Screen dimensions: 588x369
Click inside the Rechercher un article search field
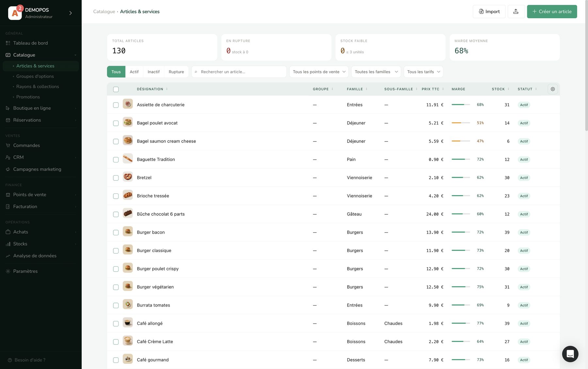pyautogui.click(x=239, y=72)
